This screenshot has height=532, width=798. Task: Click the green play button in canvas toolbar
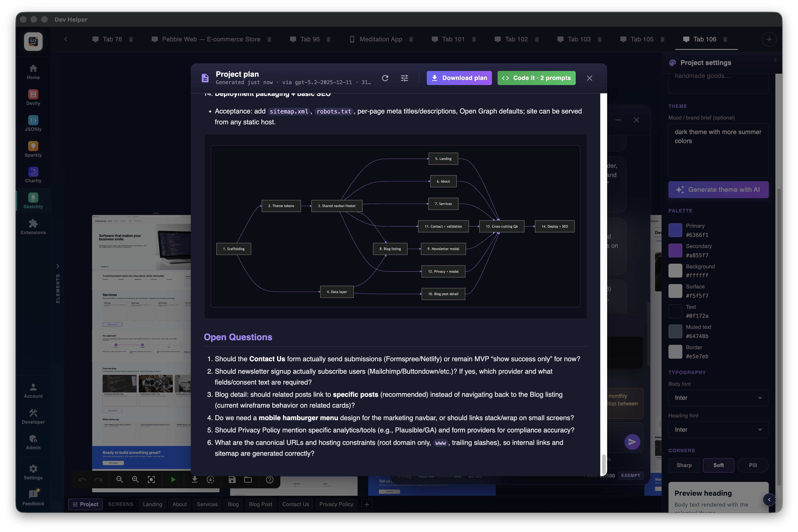point(173,479)
